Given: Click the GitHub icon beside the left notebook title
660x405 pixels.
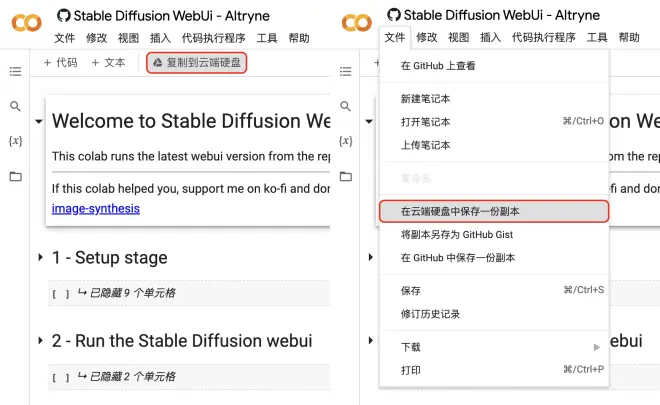Looking at the screenshot, I should 64,16.
